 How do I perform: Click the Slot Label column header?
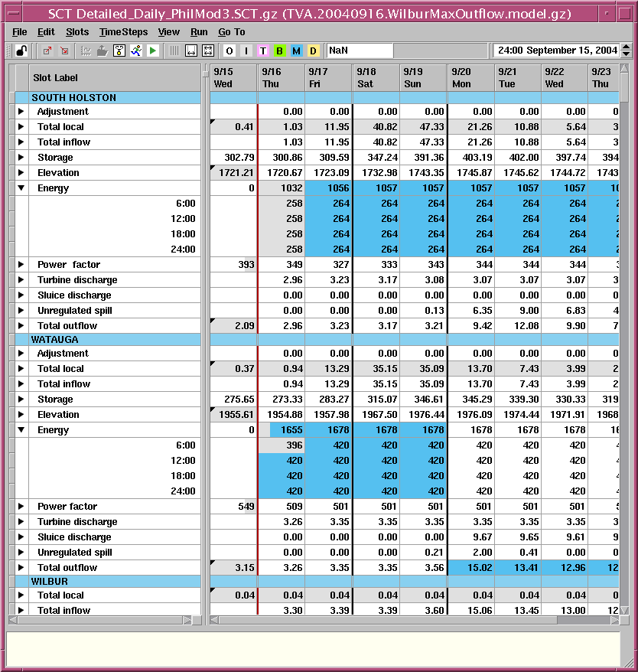point(115,77)
